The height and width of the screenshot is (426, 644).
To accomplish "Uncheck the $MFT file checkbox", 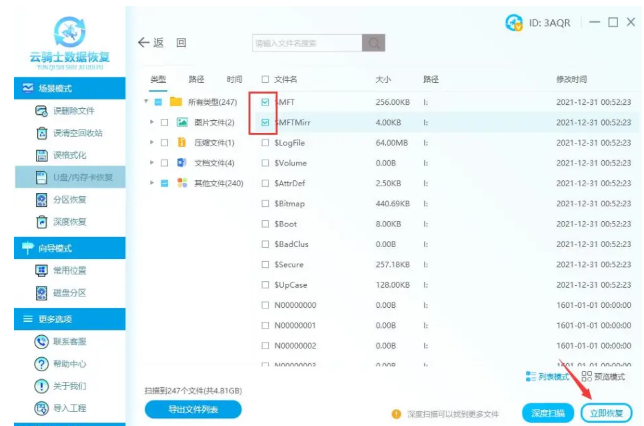I will point(265,102).
